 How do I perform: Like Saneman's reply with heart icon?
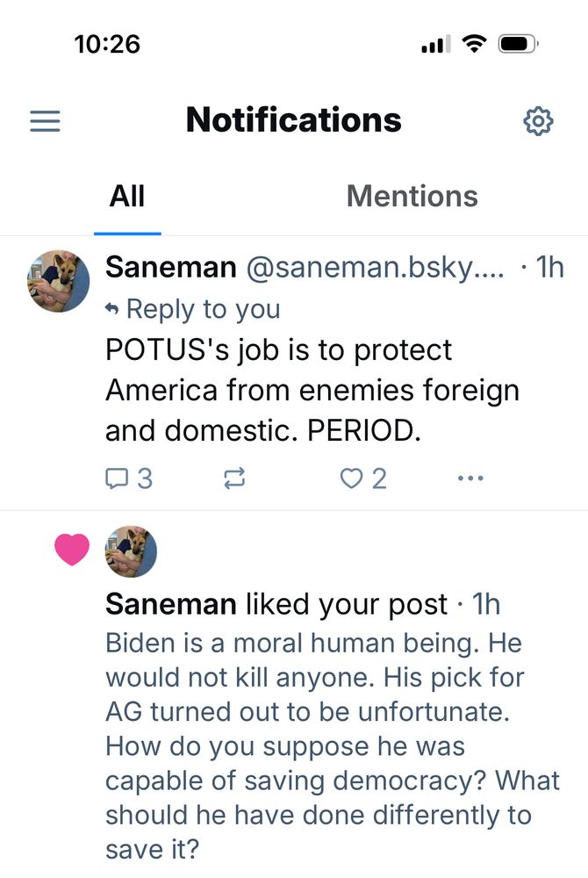coord(351,479)
